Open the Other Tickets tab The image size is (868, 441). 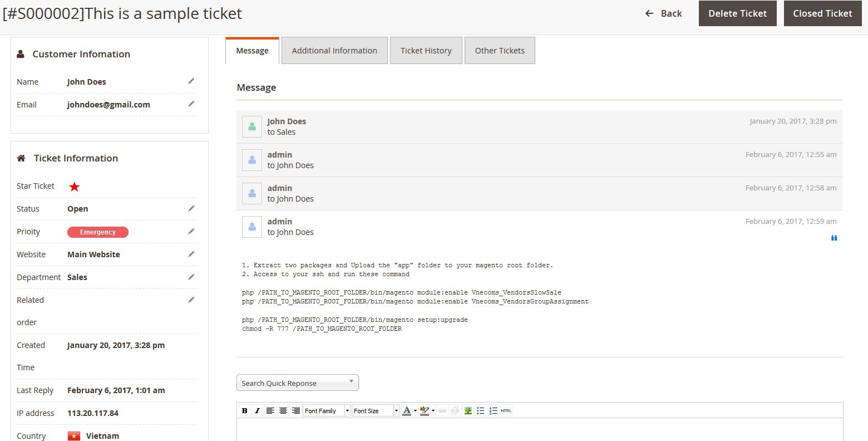tap(500, 51)
